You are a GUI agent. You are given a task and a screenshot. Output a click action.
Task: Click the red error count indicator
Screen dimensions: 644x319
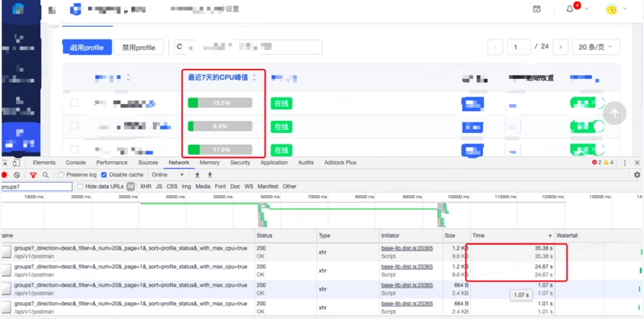[597, 163]
